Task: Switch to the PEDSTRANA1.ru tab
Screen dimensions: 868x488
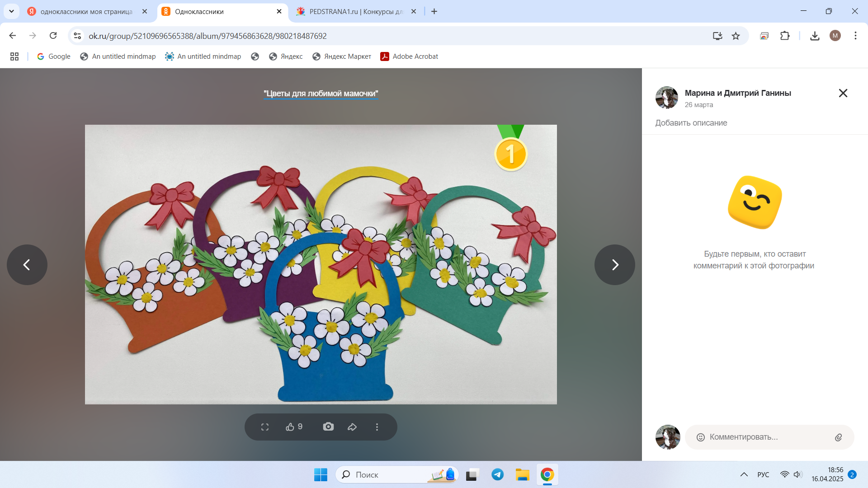Action: tap(356, 11)
